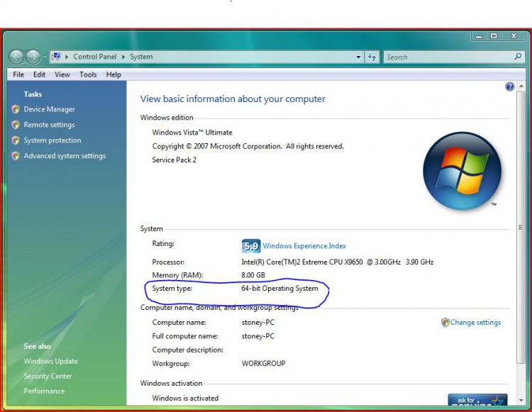The width and height of the screenshot is (532, 412).
Task: Click the vertical scrollbar thumb
Action: tap(521, 227)
